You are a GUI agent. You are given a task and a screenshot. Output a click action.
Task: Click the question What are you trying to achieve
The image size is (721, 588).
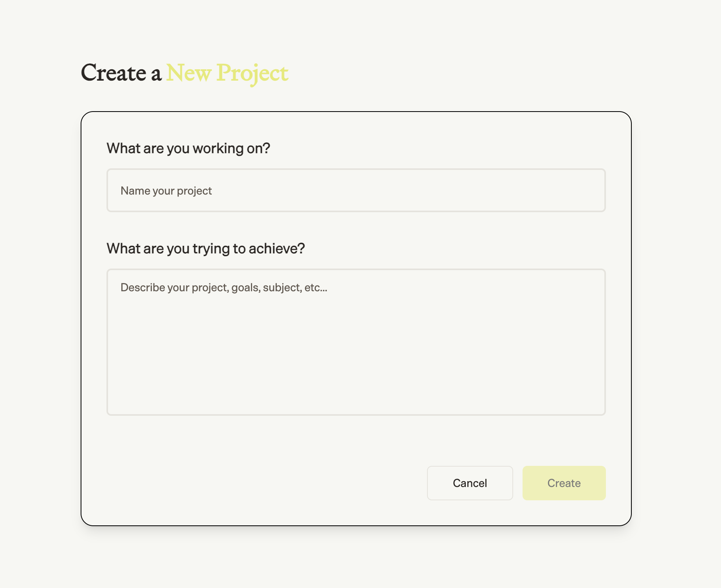pyautogui.click(x=206, y=248)
